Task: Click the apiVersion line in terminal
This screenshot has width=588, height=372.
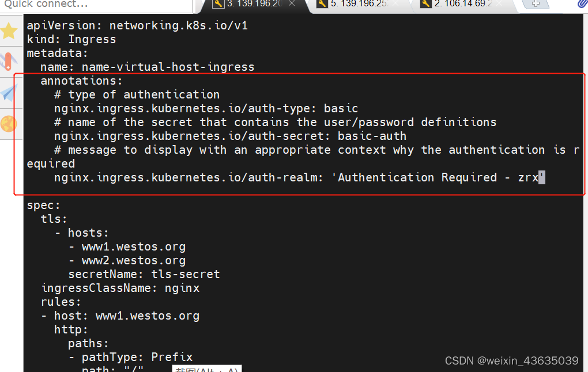Action: (x=137, y=25)
